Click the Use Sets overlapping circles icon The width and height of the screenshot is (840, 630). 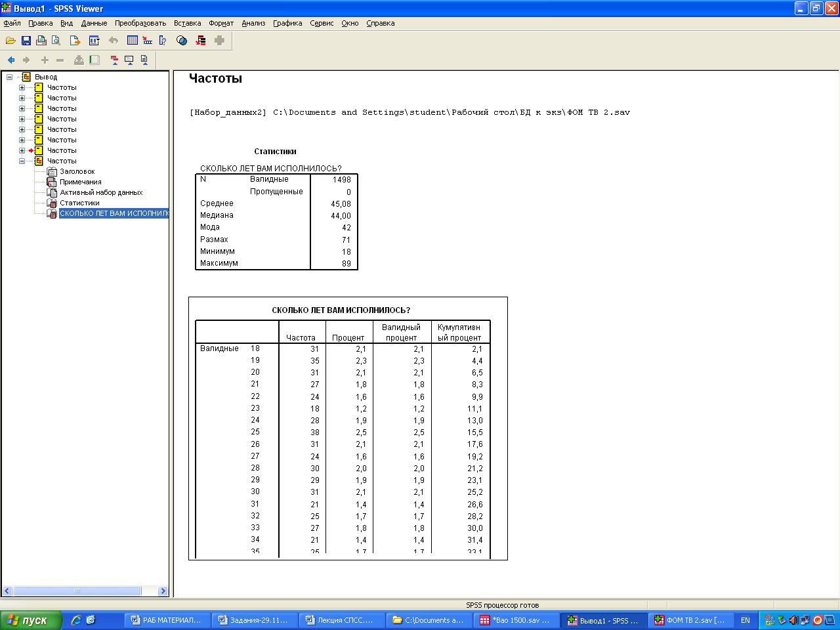pos(182,41)
